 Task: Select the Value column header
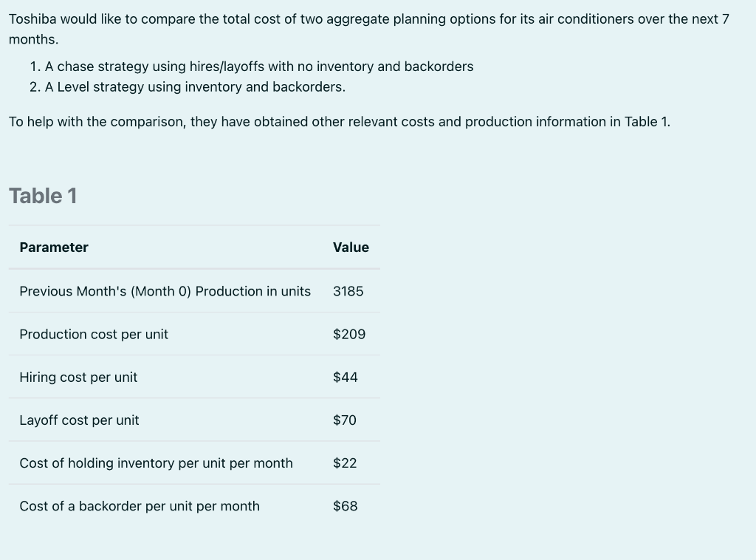point(351,247)
